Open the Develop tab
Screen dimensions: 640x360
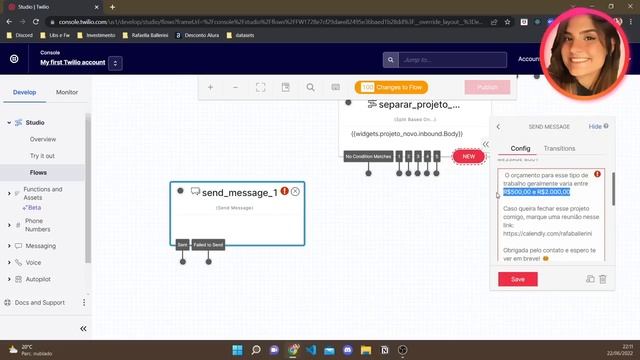click(24, 92)
